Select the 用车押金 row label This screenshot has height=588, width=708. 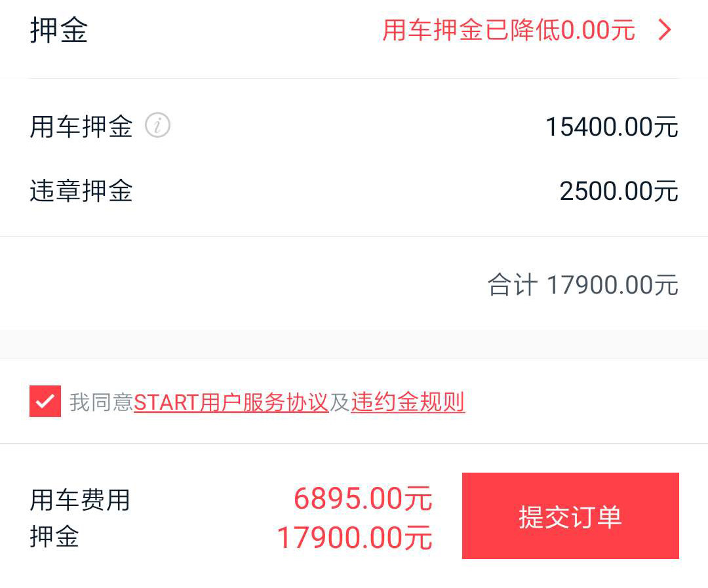[x=81, y=126]
